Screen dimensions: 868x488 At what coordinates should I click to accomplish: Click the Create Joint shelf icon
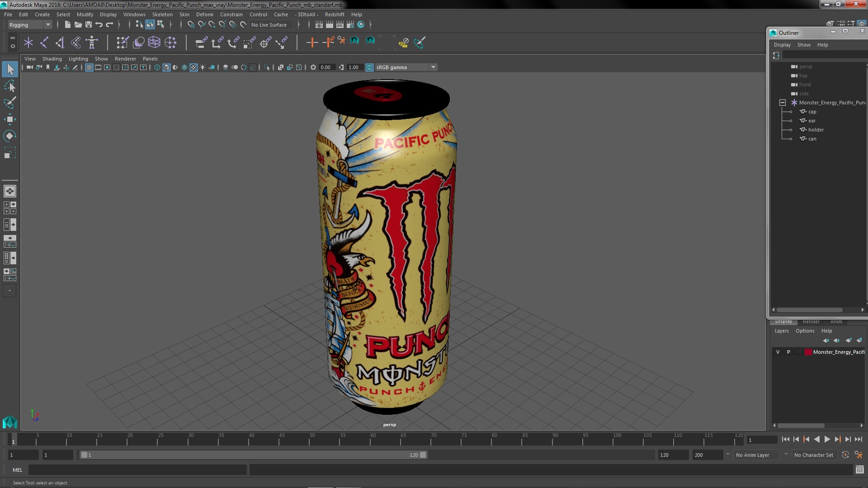(44, 42)
